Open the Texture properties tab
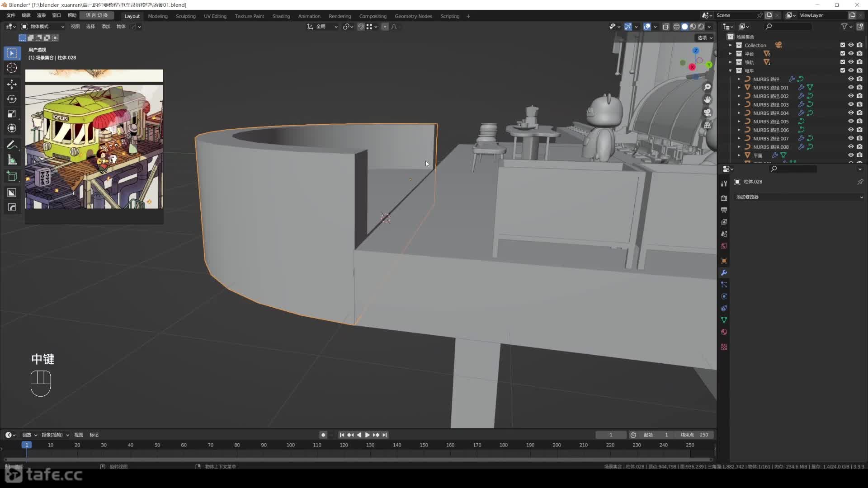The height and width of the screenshot is (488, 868). 724,347
